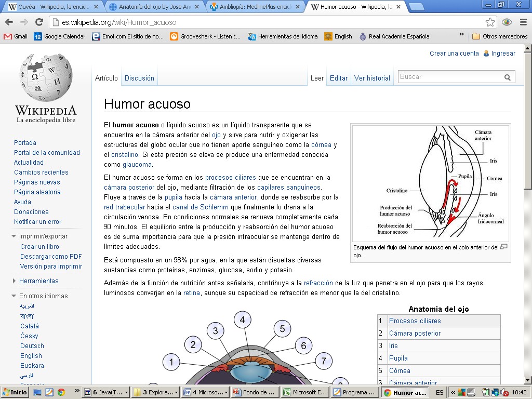Bookmark this page with the star icon
The width and height of the screenshot is (532, 399).
pyautogui.click(x=490, y=22)
